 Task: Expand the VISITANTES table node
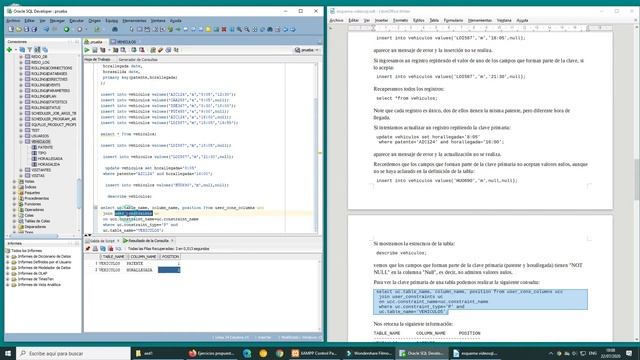[x=21, y=170]
